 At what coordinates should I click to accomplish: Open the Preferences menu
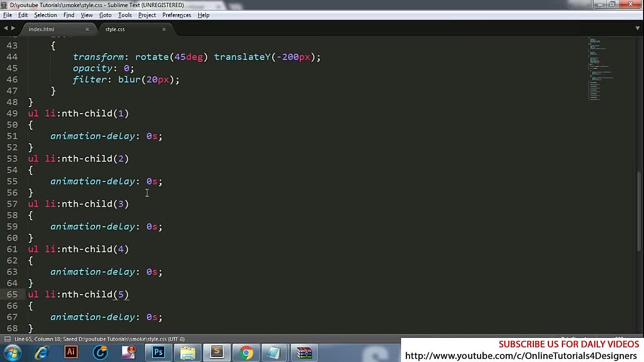(x=176, y=15)
